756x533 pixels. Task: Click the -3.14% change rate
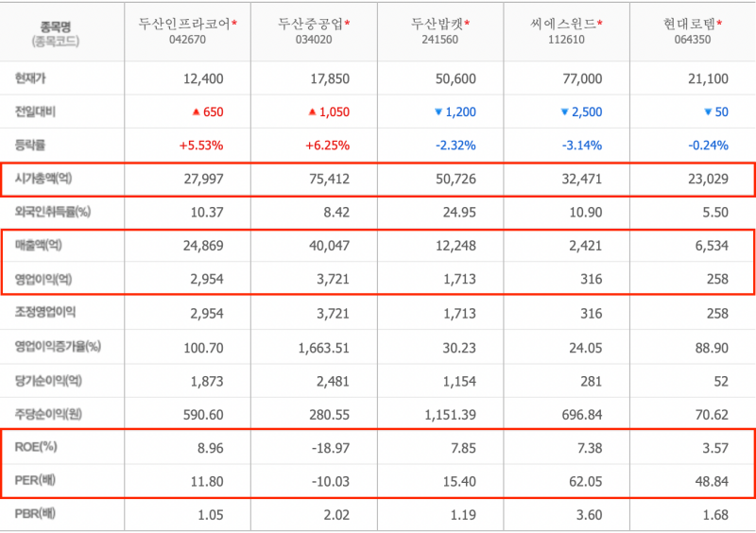coord(582,146)
